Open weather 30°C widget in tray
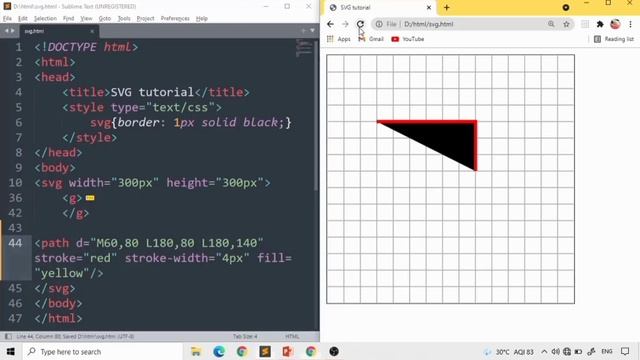 [509, 351]
